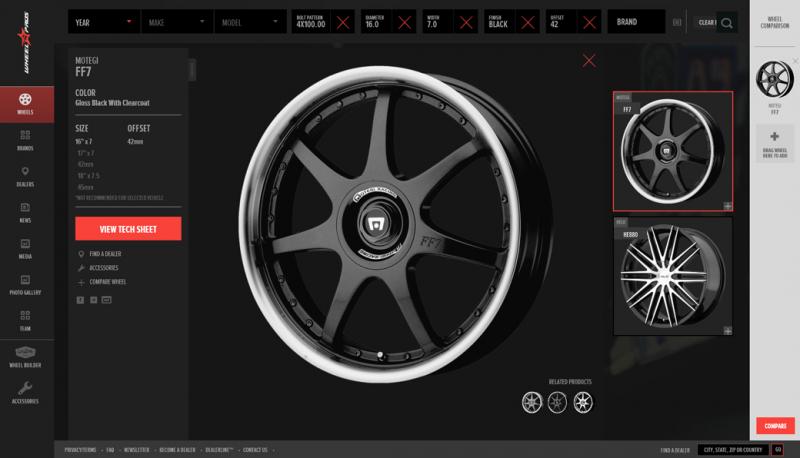Launch the Wheel Builder from sidebar
The width and height of the screenshot is (800, 458).
(25, 357)
